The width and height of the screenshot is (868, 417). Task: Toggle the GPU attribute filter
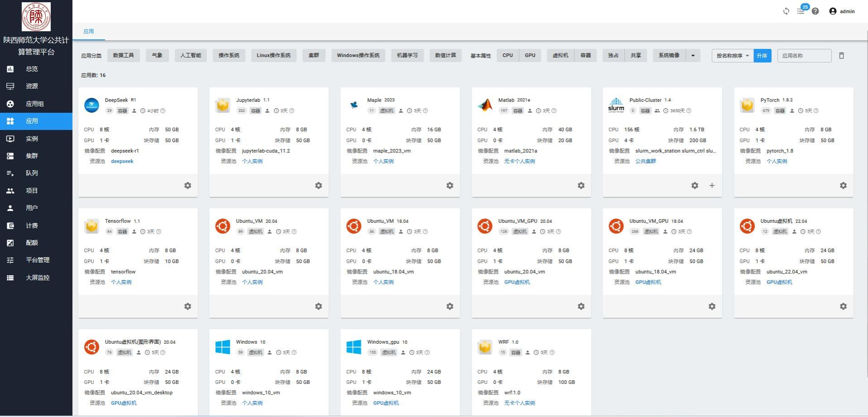(x=530, y=55)
